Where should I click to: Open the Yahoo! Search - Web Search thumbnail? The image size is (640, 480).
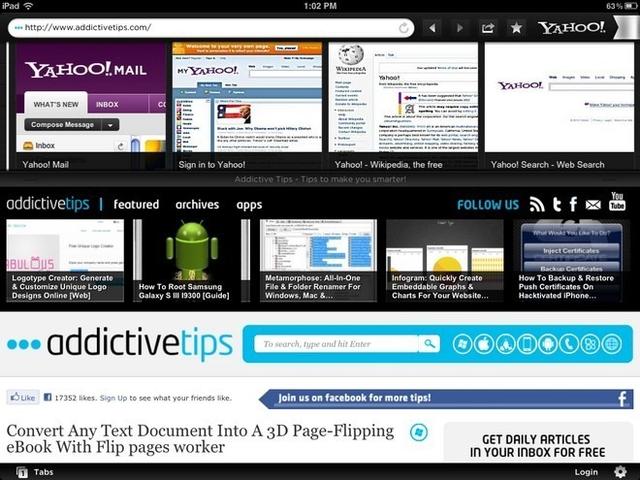point(559,106)
